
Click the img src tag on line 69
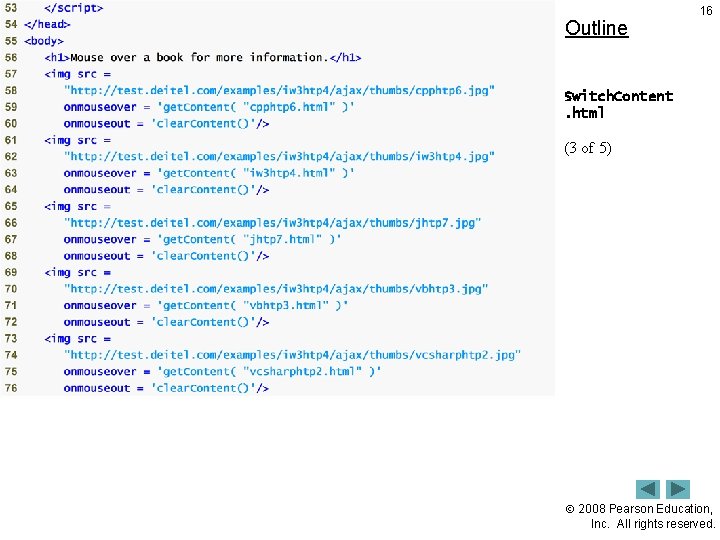click(x=78, y=272)
